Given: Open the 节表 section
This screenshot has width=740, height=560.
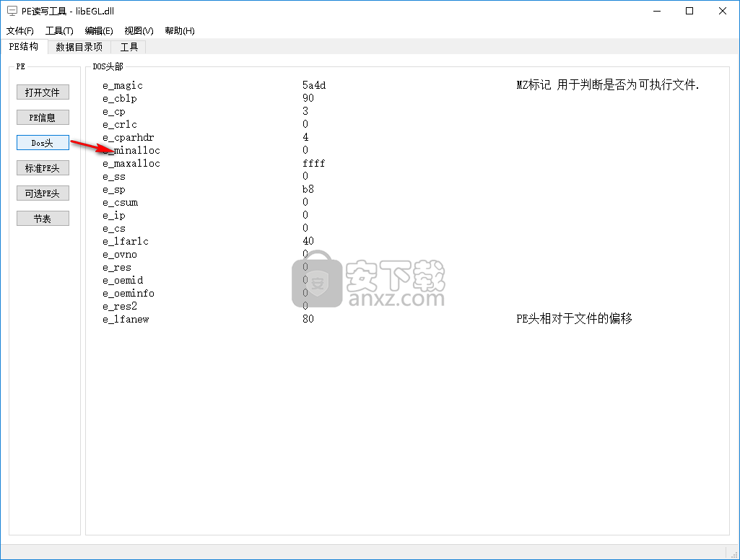Looking at the screenshot, I should (43, 219).
